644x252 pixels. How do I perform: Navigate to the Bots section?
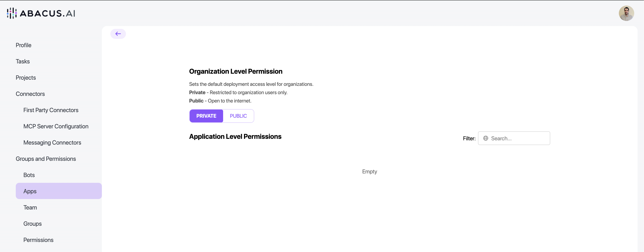click(x=29, y=175)
